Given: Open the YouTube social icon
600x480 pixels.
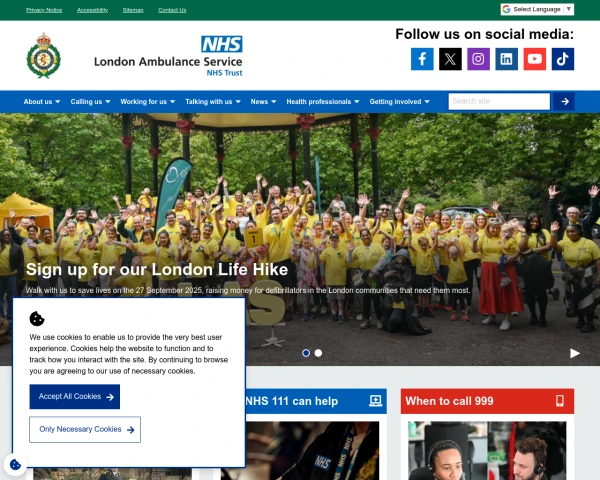Looking at the screenshot, I should pos(535,59).
